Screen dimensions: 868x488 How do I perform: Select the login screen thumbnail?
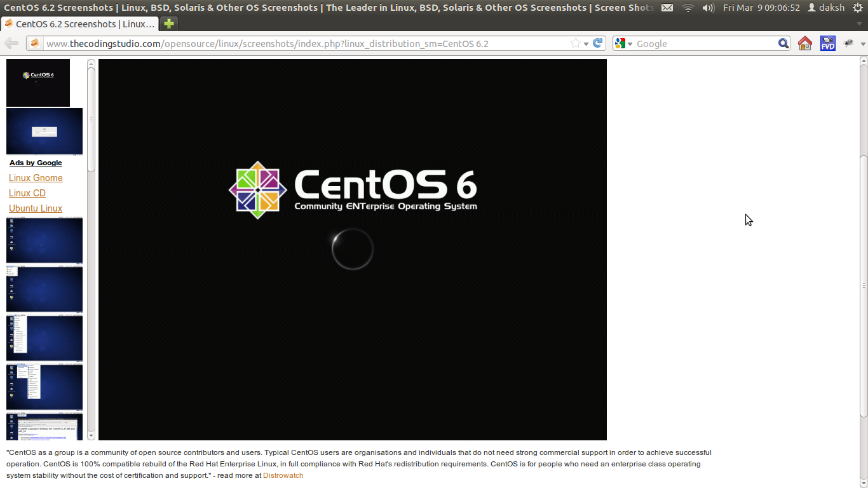click(x=44, y=132)
